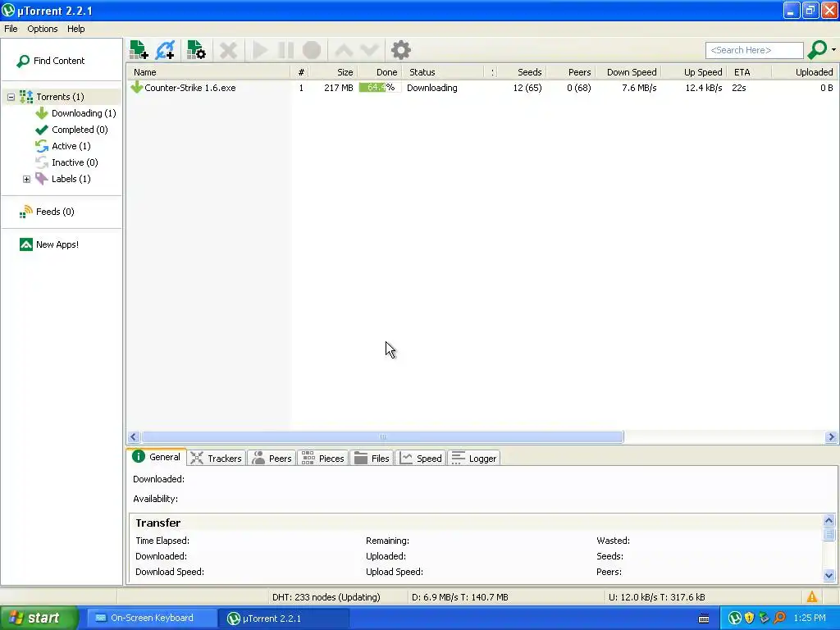Click the horizontal scrollbar thumb
The width and height of the screenshot is (840, 630).
click(x=382, y=437)
